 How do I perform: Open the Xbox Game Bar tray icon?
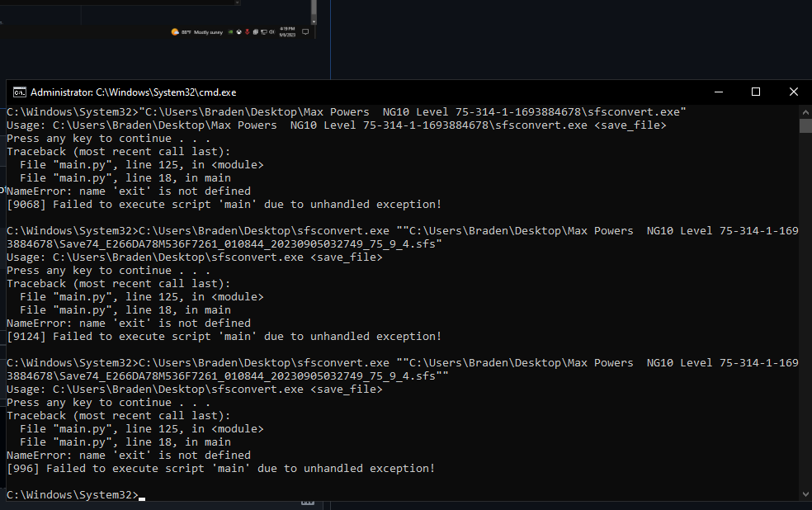[238, 31]
